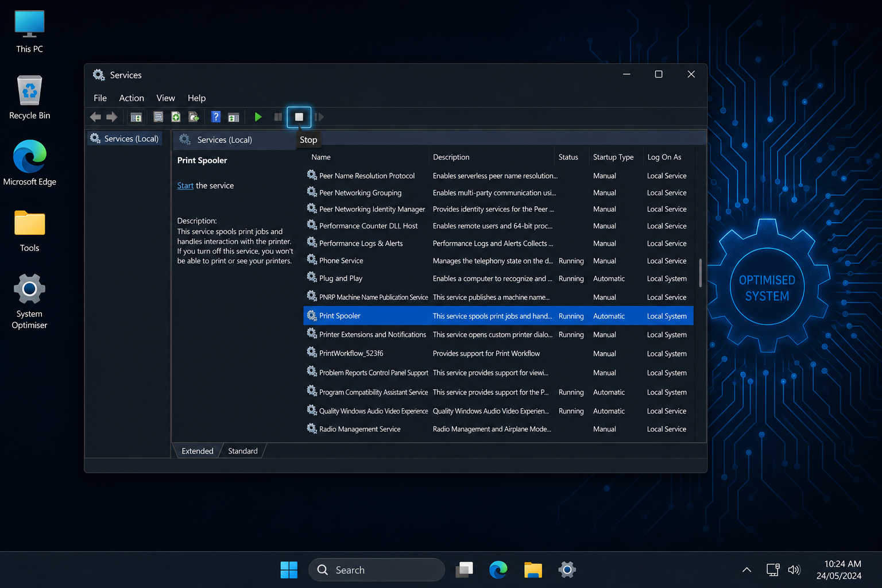Click gear icon of Print Spooler row
The height and width of the screenshot is (588, 882).
312,315
